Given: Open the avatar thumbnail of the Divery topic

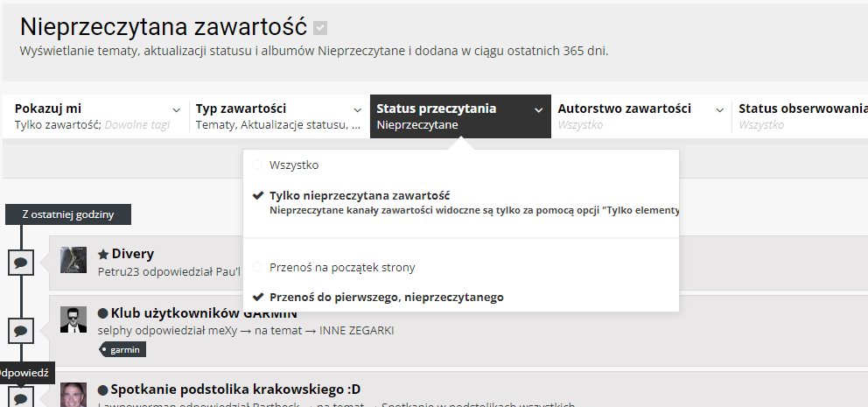Looking at the screenshot, I should tap(73, 260).
